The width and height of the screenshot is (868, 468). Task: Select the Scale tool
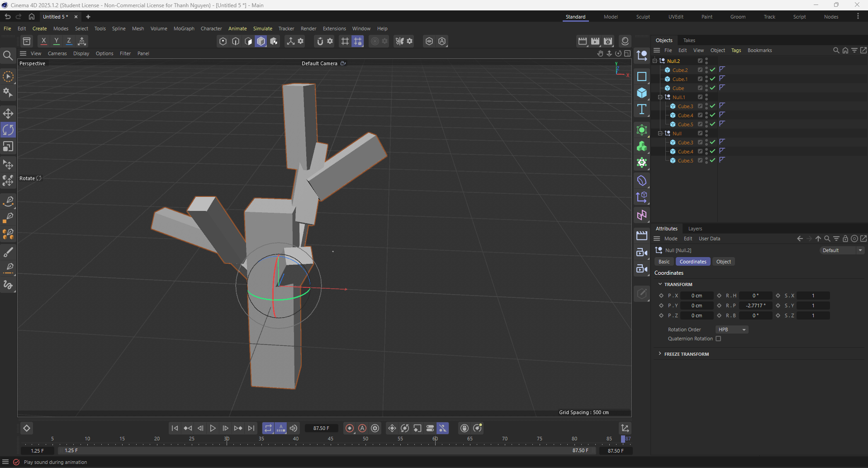click(8, 146)
